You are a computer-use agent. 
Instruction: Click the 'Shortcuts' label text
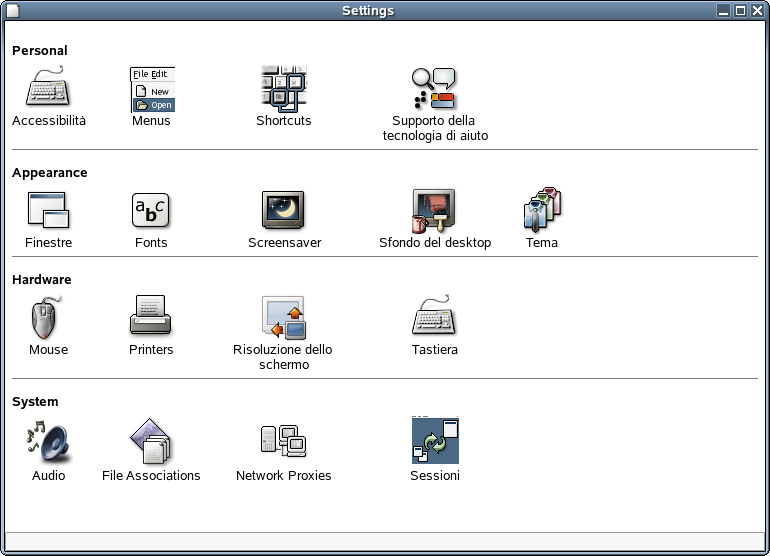pyautogui.click(x=283, y=121)
